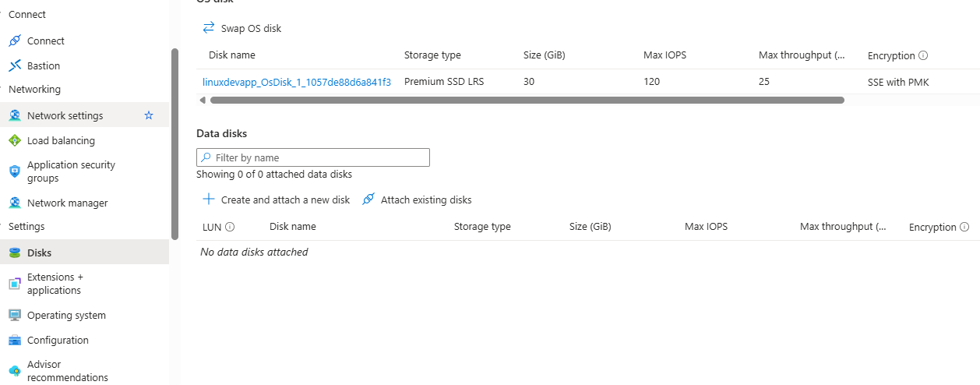
Task: Click the Connect plug icon in sidebar
Action: (x=14, y=41)
